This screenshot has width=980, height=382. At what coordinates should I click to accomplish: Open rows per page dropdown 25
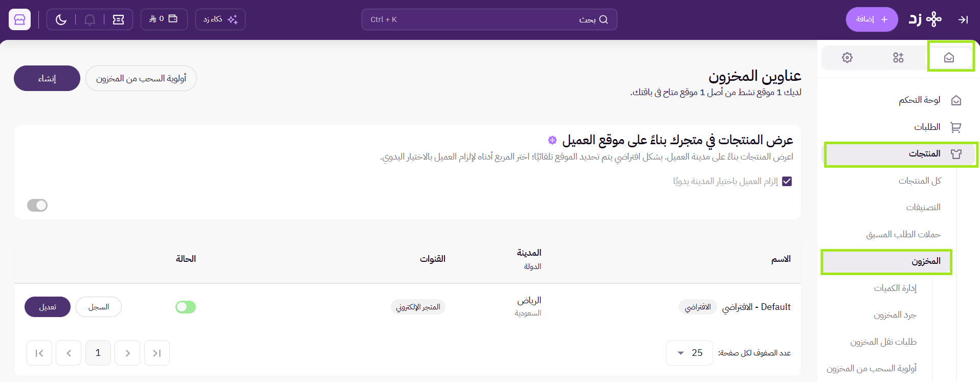(x=689, y=353)
